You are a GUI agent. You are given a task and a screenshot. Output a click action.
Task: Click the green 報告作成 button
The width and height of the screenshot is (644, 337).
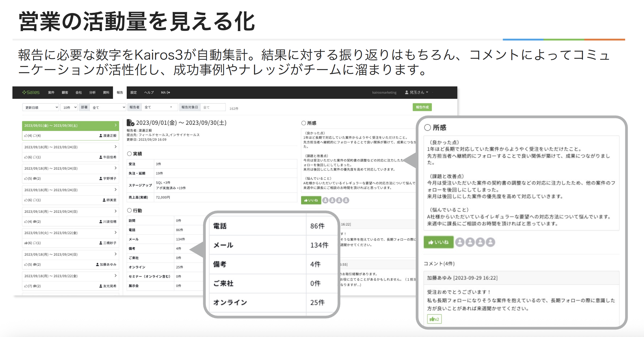(422, 107)
